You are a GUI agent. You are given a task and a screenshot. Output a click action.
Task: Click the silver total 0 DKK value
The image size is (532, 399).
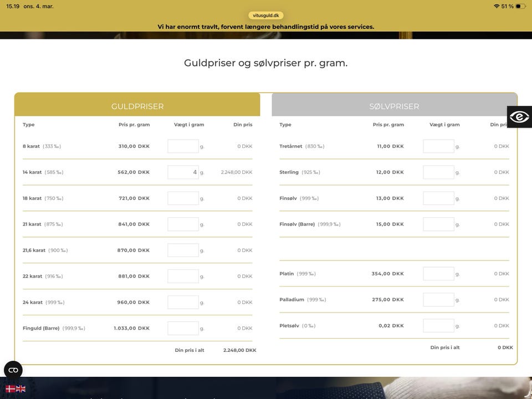point(505,347)
